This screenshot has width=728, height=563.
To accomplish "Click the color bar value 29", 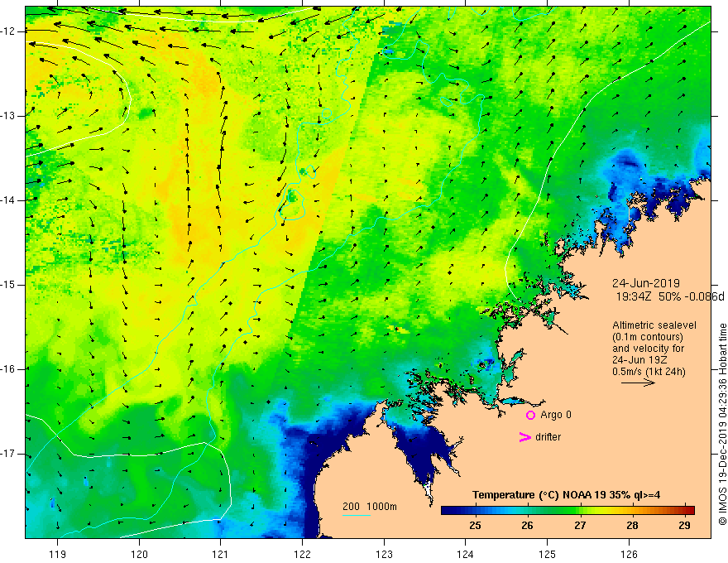I will click(x=684, y=526).
